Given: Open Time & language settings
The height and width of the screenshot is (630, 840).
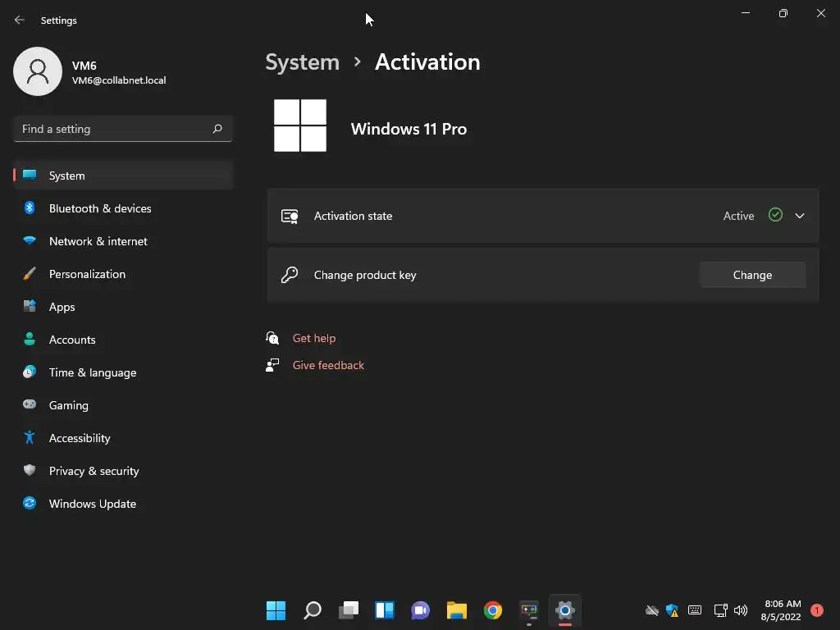Looking at the screenshot, I should click(123, 372).
